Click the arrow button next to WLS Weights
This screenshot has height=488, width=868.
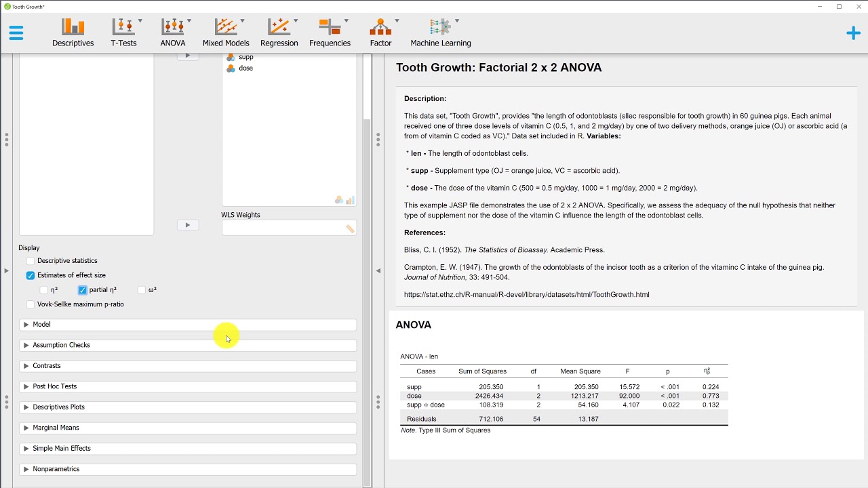point(188,225)
